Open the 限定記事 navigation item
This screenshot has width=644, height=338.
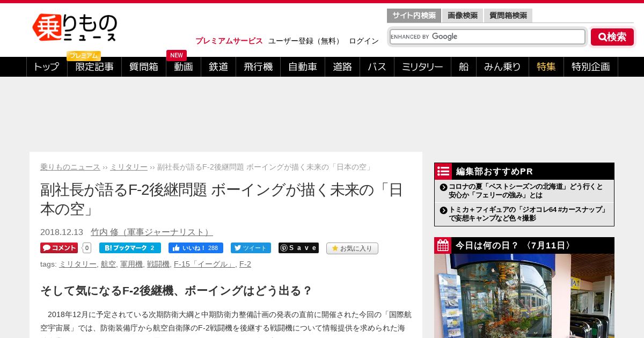pos(94,67)
